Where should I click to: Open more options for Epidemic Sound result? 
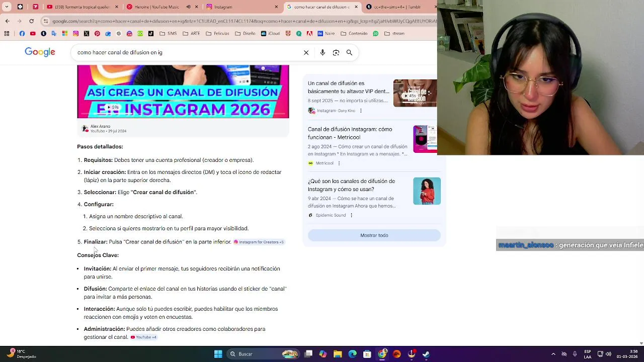click(x=351, y=215)
